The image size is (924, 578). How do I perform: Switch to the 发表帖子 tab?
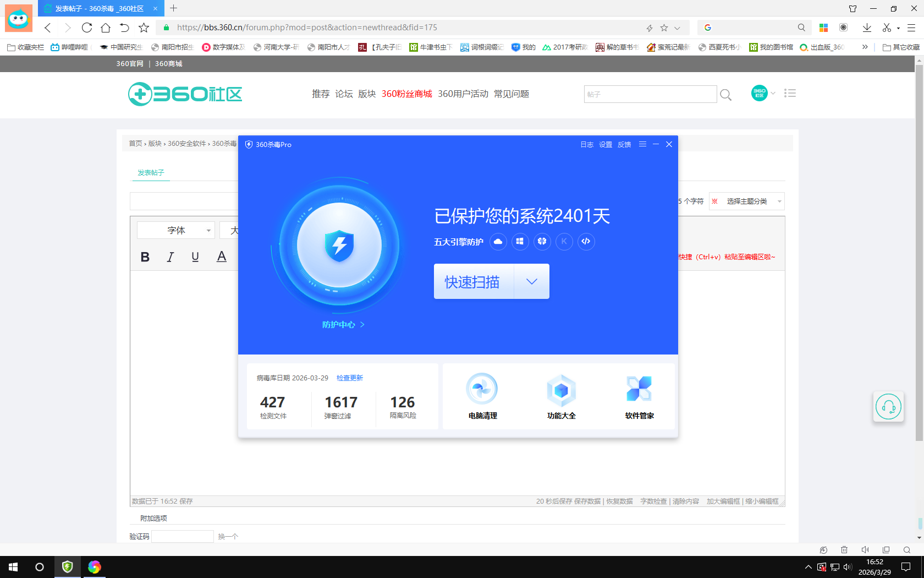point(150,172)
